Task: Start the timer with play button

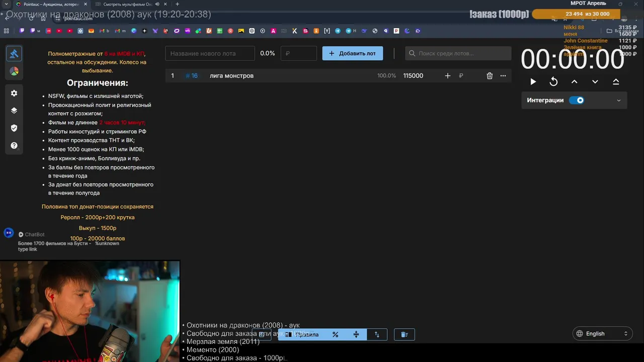Action: [x=533, y=82]
